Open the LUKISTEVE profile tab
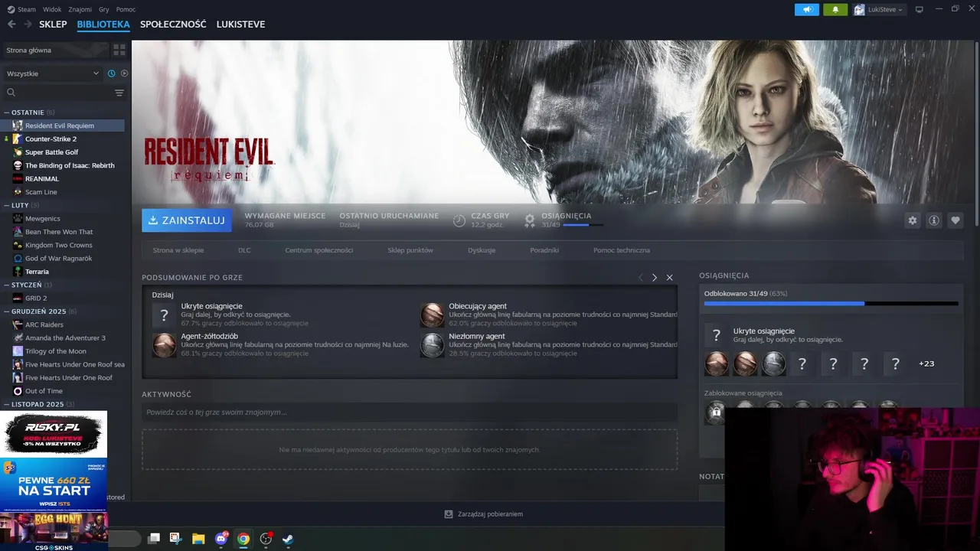Image resolution: width=980 pixels, height=551 pixels. [x=240, y=24]
